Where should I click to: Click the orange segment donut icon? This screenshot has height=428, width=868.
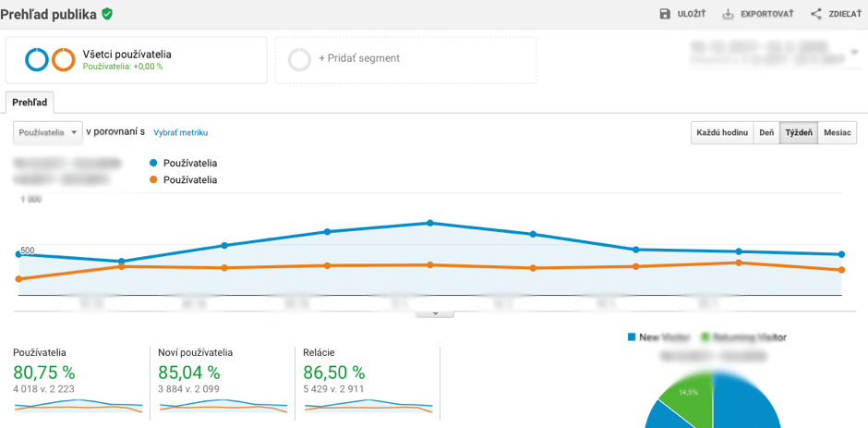click(63, 59)
